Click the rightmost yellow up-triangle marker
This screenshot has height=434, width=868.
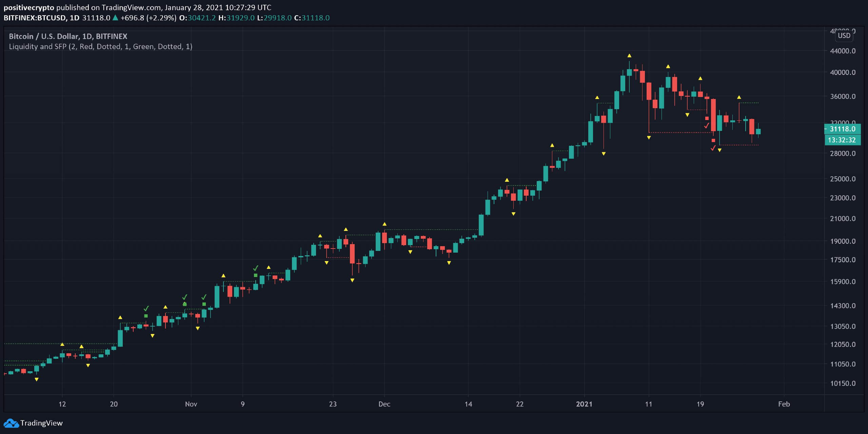coord(739,97)
